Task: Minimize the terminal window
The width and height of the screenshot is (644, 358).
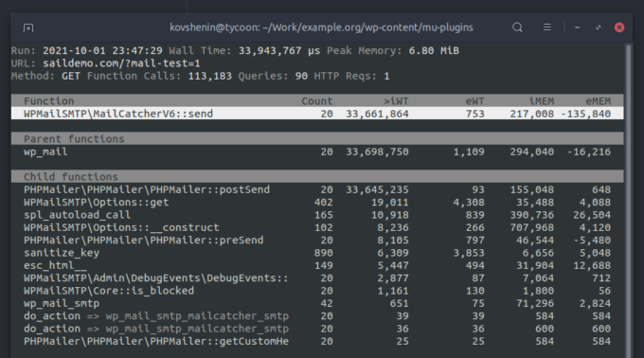Action: point(577,27)
